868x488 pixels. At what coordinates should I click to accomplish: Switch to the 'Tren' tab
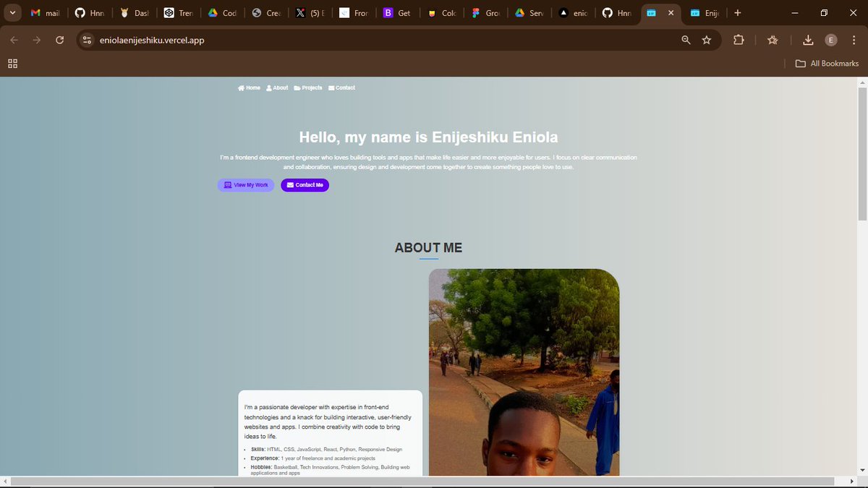[178, 13]
